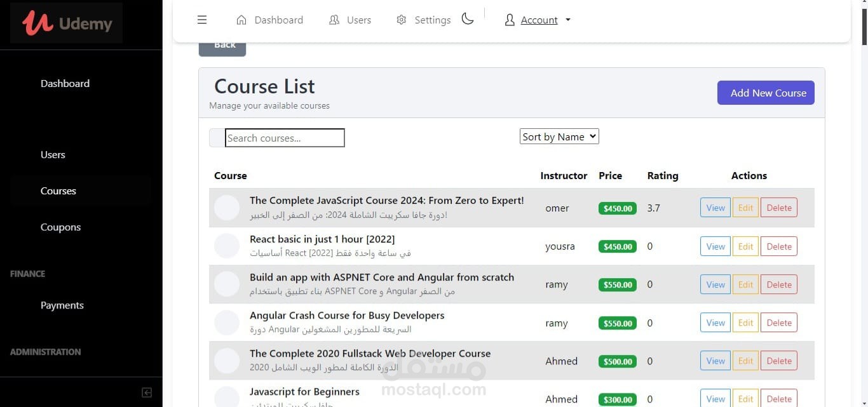868x407 pixels.
Task: Collapse sidebar using bottom arrow icon
Action: tap(147, 392)
